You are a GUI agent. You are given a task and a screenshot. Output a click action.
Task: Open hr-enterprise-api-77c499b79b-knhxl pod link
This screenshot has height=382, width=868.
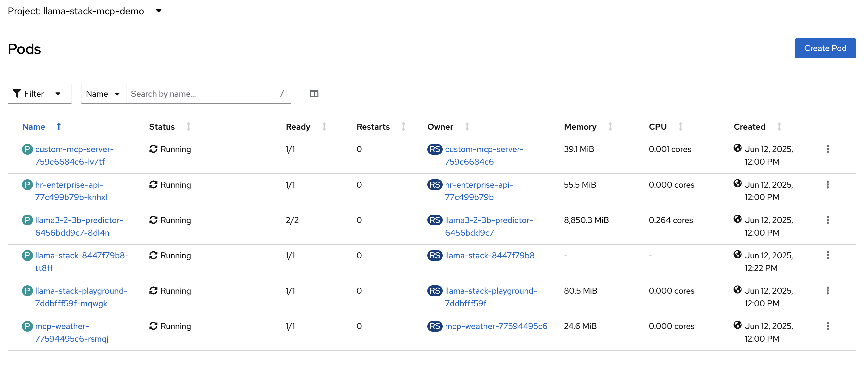71,191
